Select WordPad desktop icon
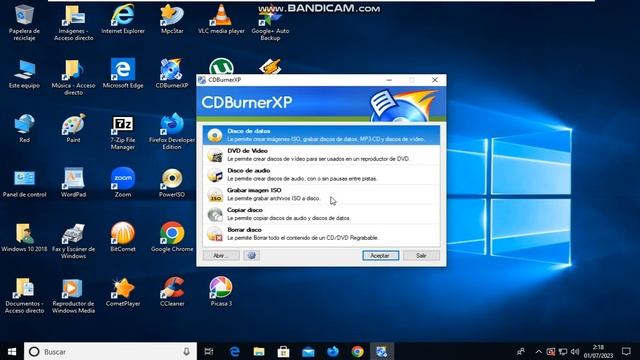640x360 pixels. (x=73, y=183)
